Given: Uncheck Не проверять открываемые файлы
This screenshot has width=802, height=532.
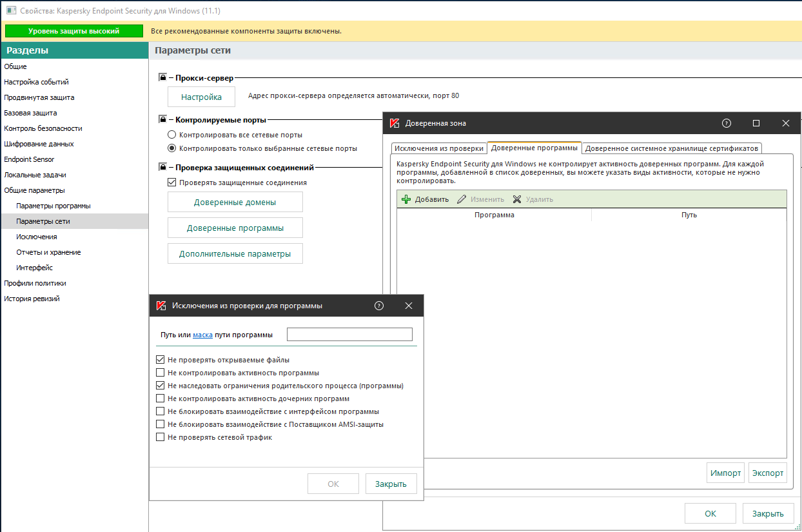Looking at the screenshot, I should (x=161, y=360).
